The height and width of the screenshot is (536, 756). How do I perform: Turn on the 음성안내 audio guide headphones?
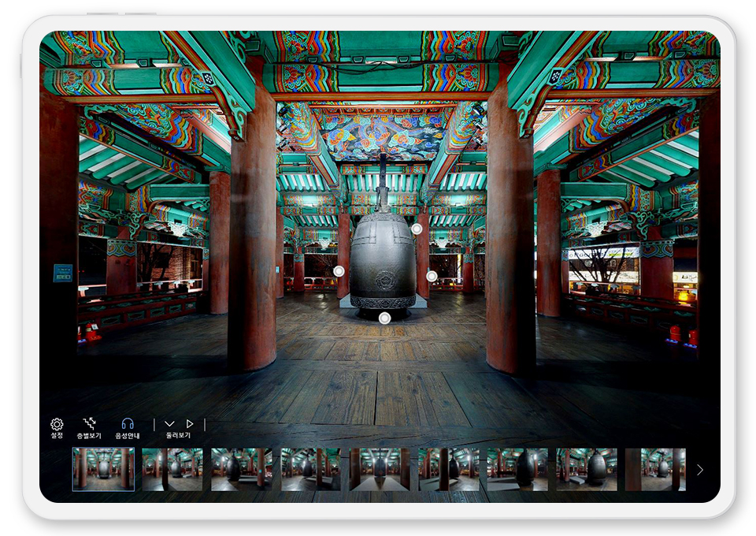(x=128, y=424)
